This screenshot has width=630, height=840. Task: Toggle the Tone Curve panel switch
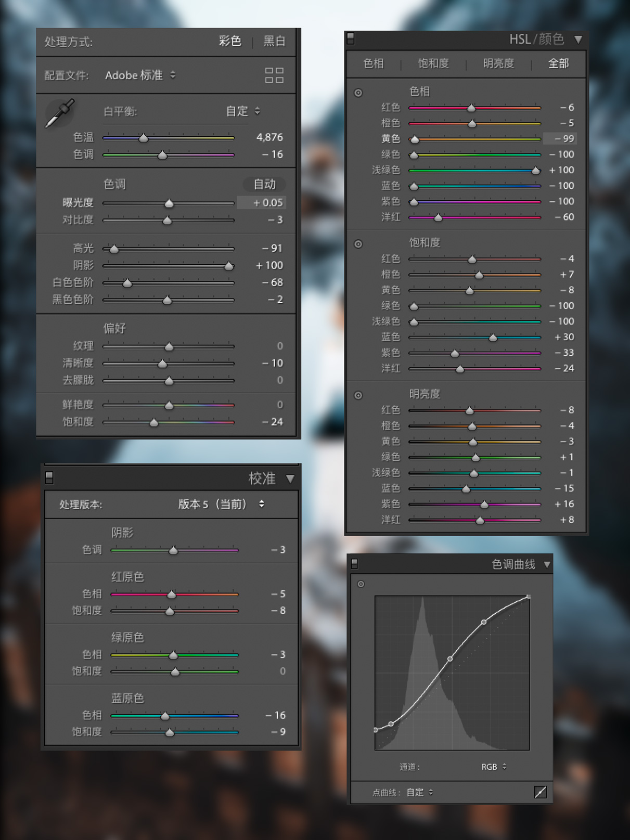point(354,563)
